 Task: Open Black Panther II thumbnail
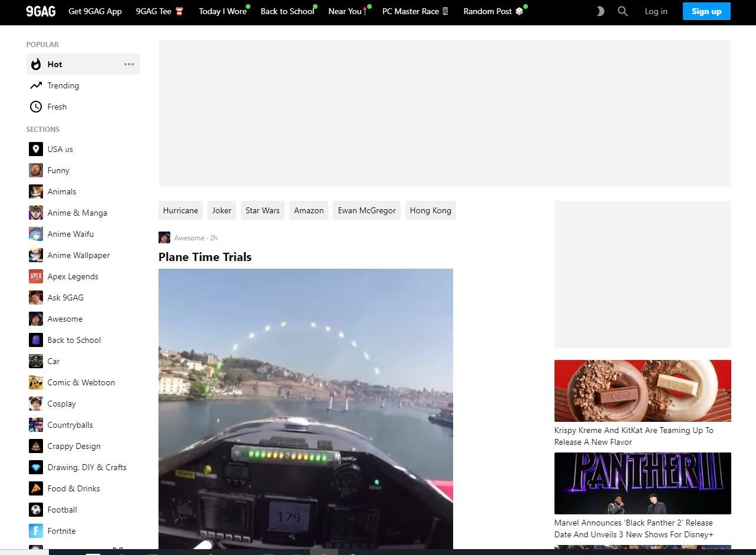click(x=642, y=483)
